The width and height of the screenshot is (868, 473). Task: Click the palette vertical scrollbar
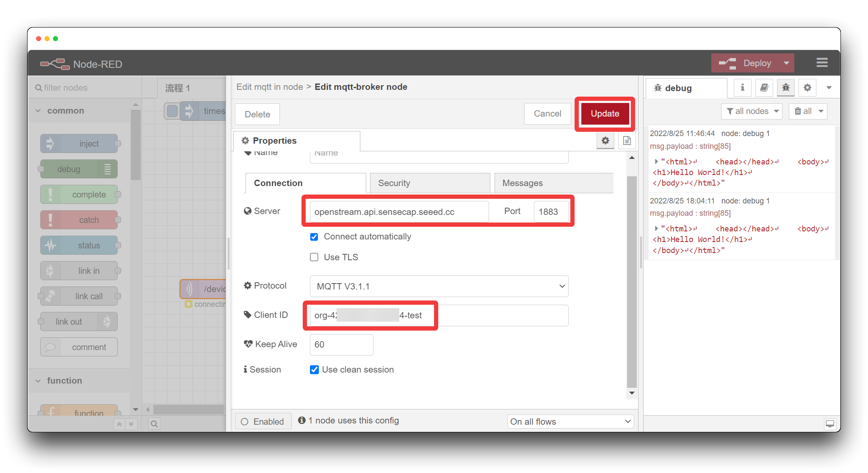tap(135, 145)
